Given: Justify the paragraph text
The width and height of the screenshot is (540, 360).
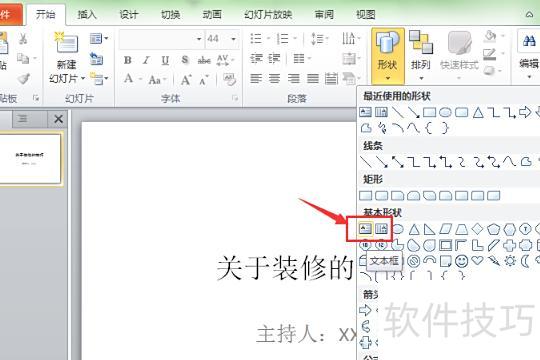Looking at the screenshot, I should [313, 79].
